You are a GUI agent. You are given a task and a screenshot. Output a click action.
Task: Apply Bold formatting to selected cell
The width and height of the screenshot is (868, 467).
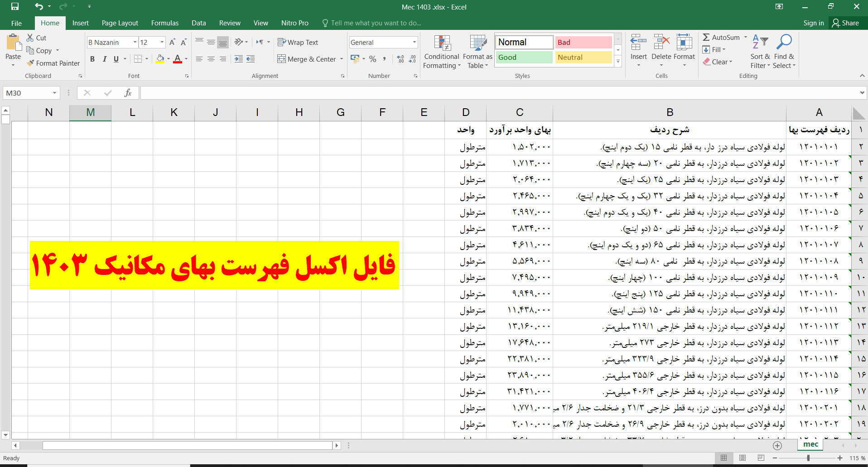pos(92,59)
